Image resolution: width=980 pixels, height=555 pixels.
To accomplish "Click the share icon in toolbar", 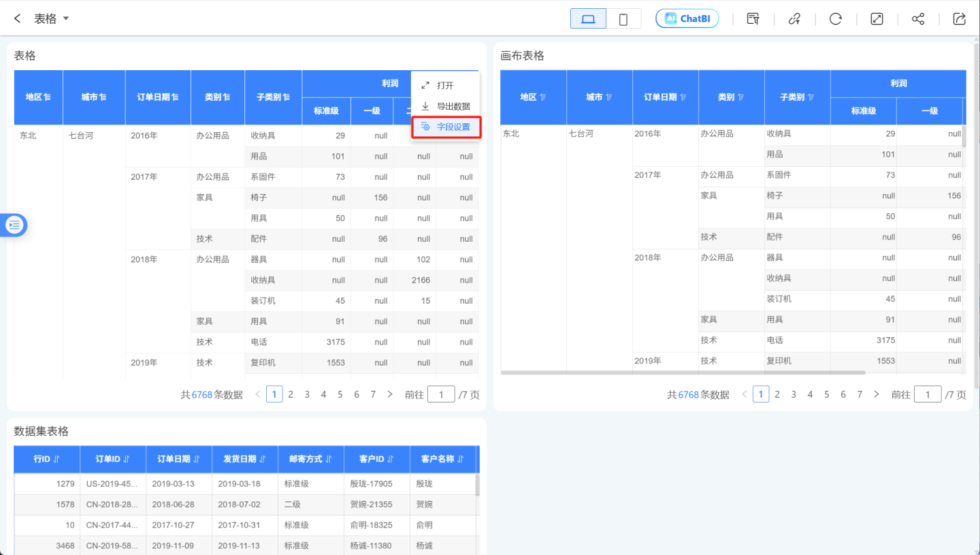I will click(x=918, y=19).
